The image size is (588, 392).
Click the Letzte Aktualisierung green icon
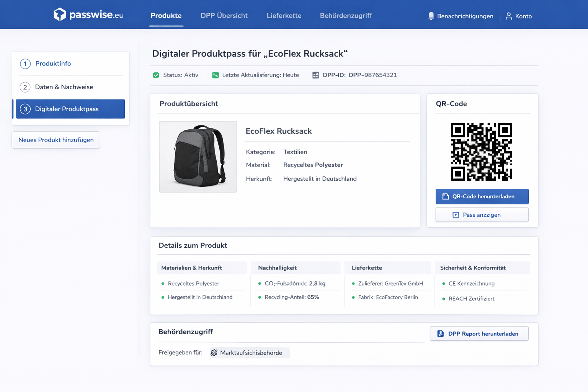coord(216,75)
